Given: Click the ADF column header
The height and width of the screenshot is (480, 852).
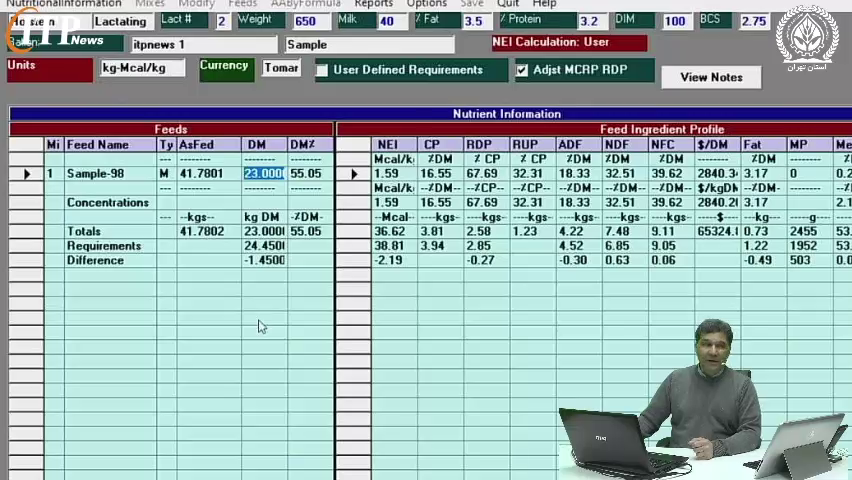Looking at the screenshot, I should click(x=579, y=145).
